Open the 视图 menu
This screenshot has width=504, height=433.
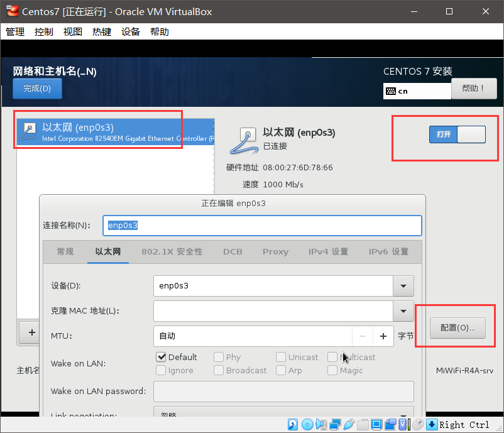click(73, 31)
